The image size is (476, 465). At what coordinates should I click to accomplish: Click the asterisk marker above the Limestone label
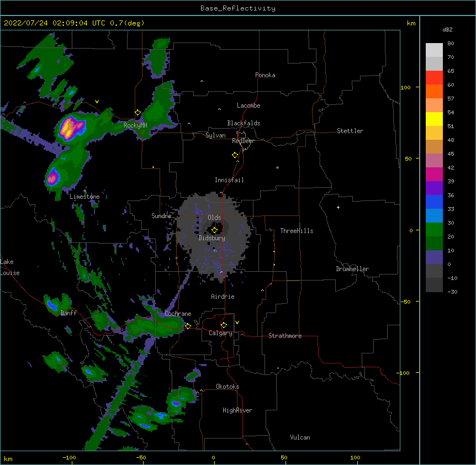85,191
